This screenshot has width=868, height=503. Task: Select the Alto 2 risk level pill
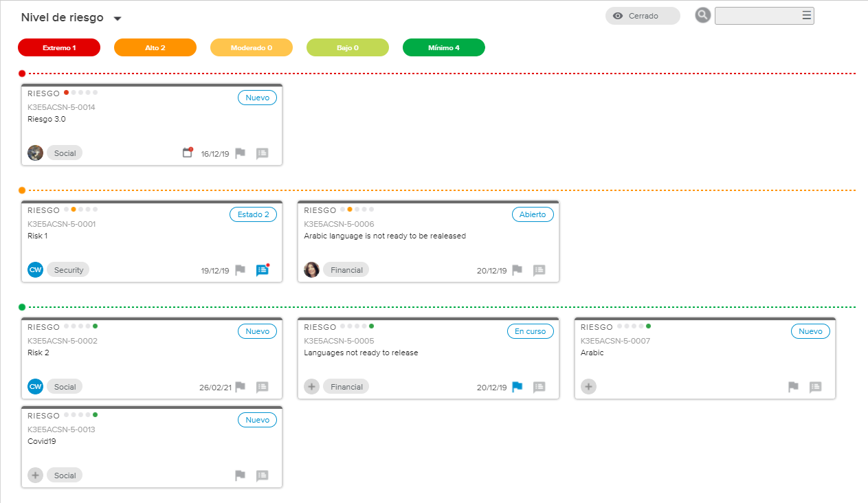(x=155, y=47)
